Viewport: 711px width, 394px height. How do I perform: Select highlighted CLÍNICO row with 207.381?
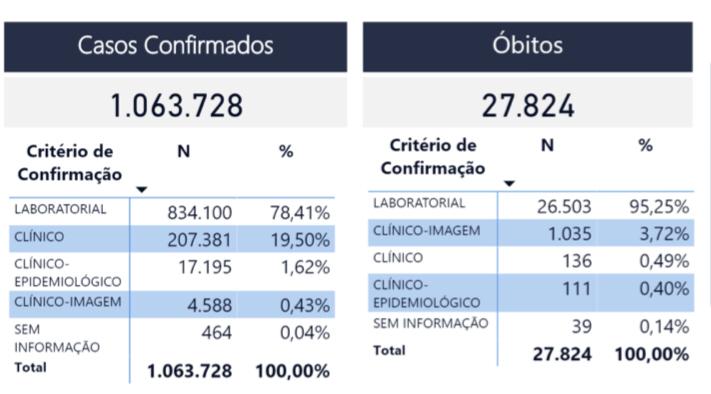coord(172,239)
